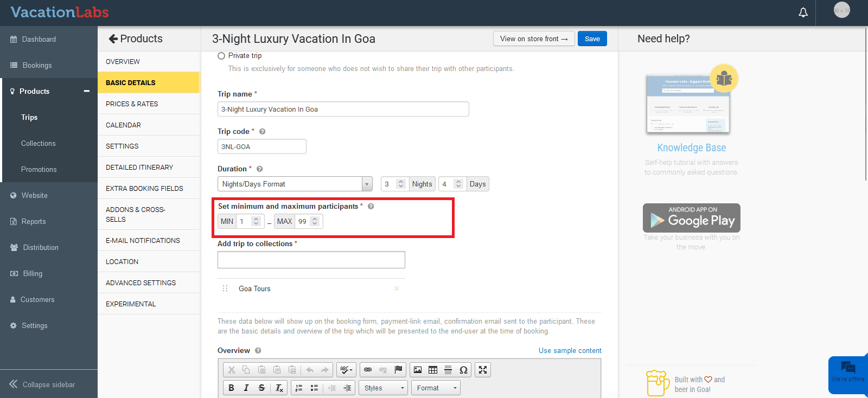
Task: Click the notifications bell icon
Action: click(803, 12)
